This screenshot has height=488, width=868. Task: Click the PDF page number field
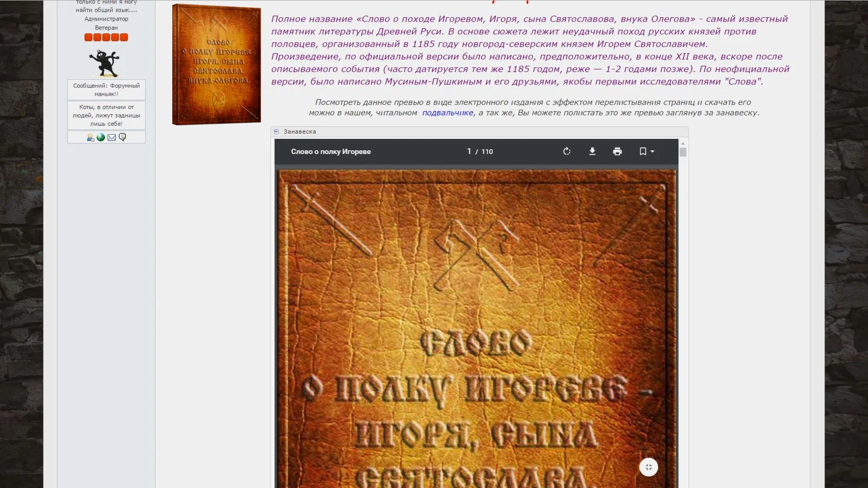point(469,151)
